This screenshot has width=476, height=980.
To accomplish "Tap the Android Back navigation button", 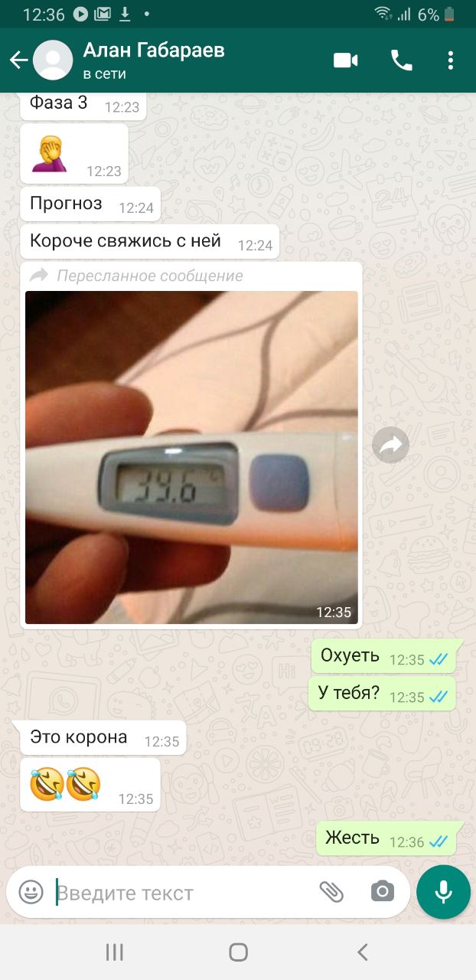I will click(363, 952).
